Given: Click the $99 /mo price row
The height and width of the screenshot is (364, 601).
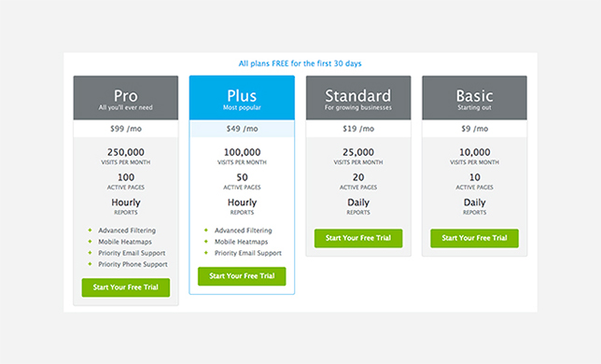Looking at the screenshot, I should (126, 129).
